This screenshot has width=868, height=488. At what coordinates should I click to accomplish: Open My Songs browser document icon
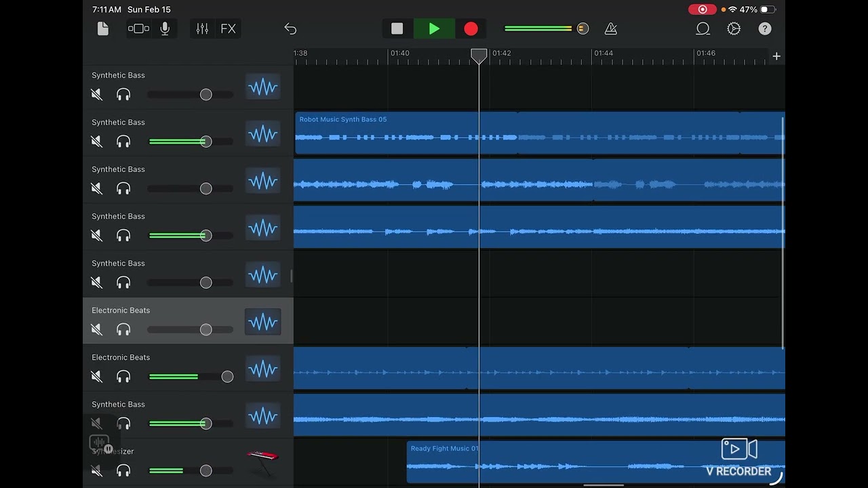(x=103, y=28)
